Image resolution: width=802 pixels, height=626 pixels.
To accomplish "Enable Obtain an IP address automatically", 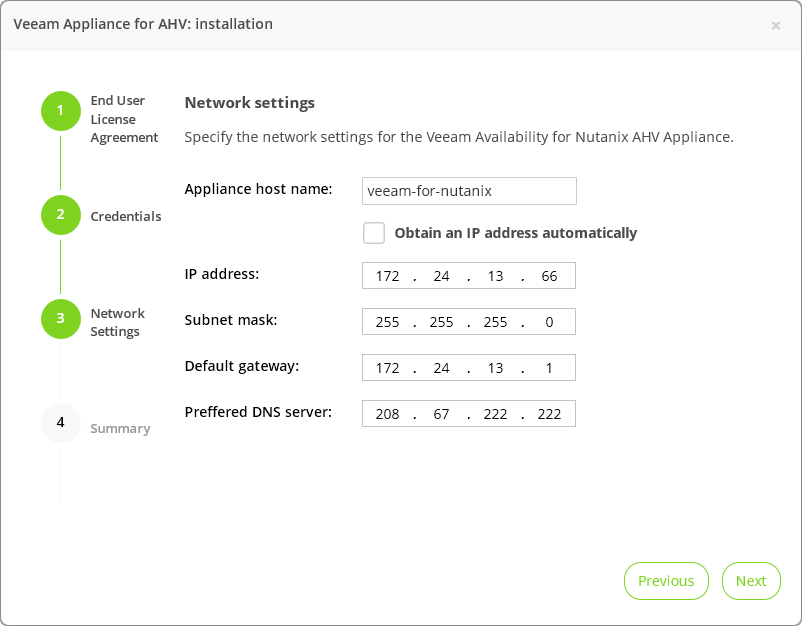I will coord(374,233).
